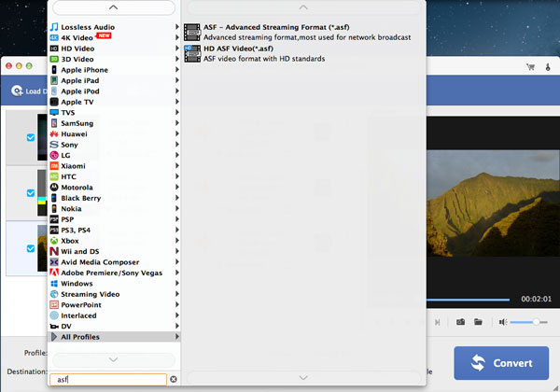The width and height of the screenshot is (560, 392).
Task: Click the Windows logo icon
Action: coord(54,284)
